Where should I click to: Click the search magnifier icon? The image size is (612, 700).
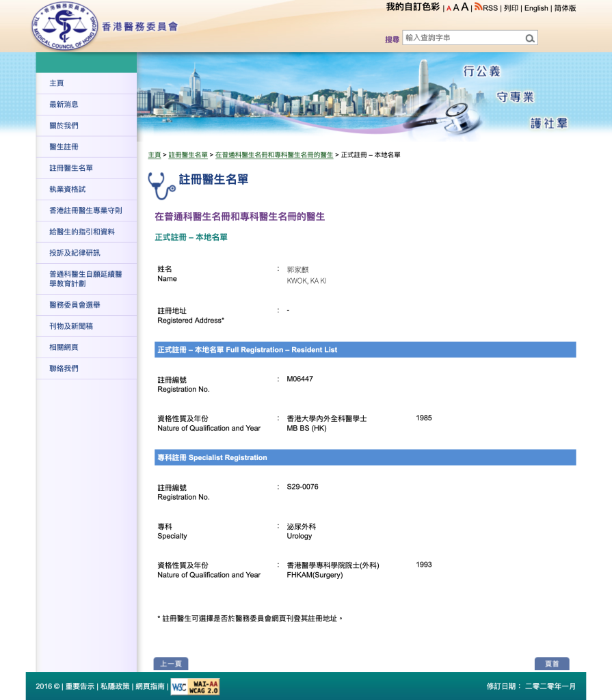(530, 38)
